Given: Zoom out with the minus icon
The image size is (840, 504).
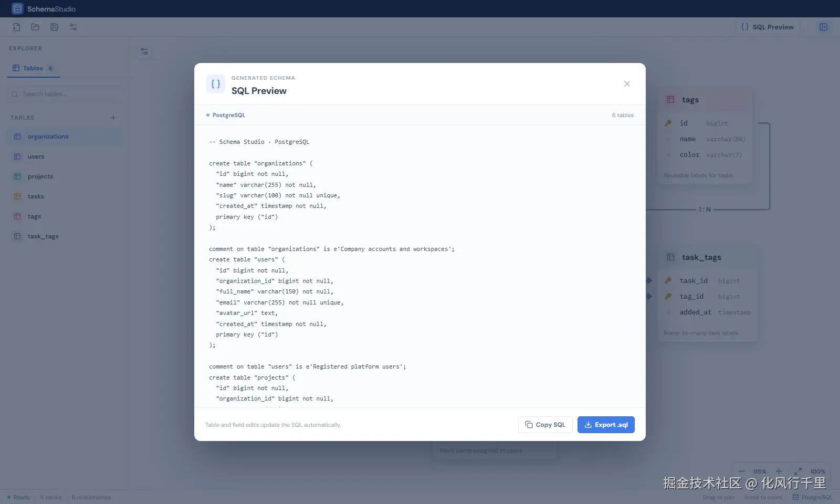Looking at the screenshot, I should pos(741,471).
